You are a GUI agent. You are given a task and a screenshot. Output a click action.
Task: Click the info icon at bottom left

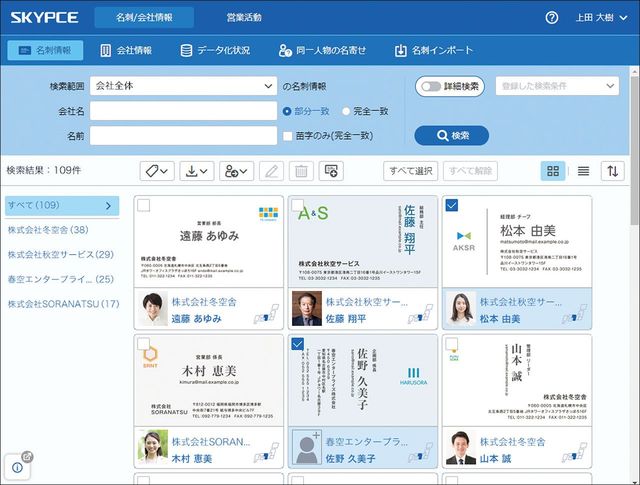tap(18, 465)
